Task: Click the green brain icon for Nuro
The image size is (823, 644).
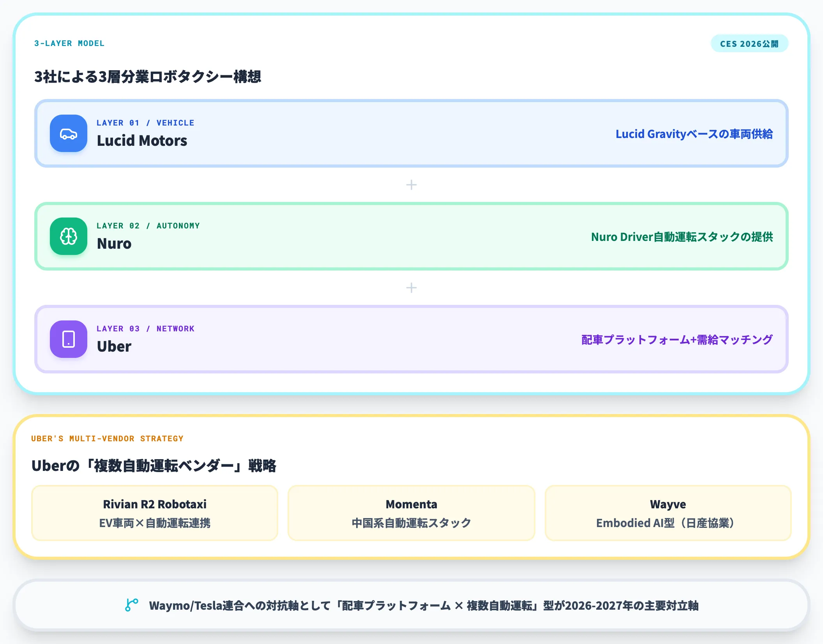Action: pos(69,236)
